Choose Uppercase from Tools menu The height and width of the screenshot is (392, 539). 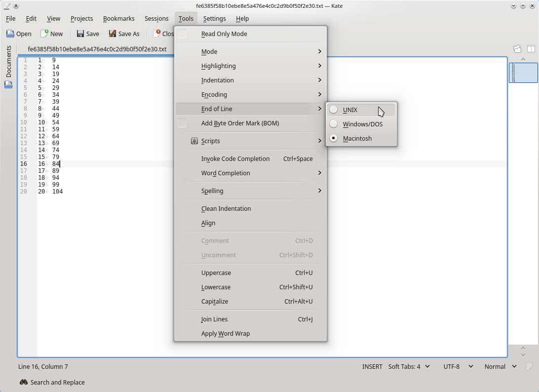[250, 273]
